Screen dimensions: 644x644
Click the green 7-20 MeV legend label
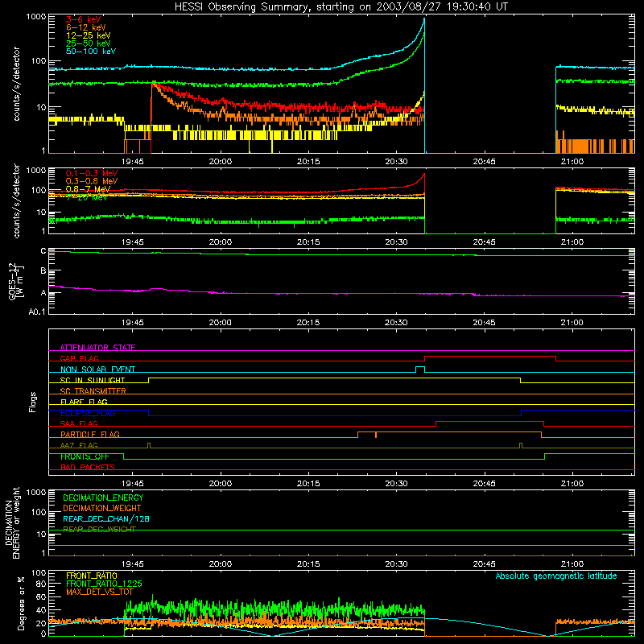pos(87,197)
